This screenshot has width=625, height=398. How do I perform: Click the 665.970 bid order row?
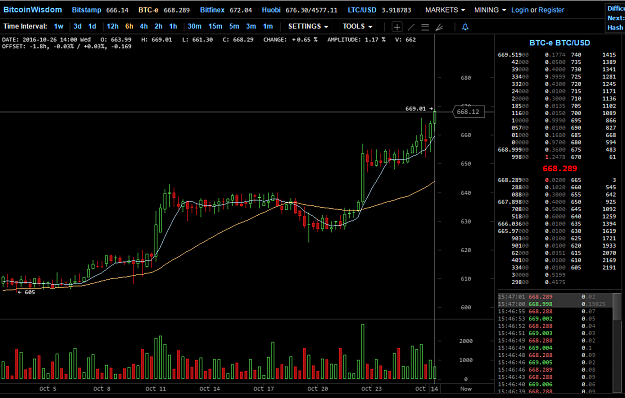tap(556, 231)
